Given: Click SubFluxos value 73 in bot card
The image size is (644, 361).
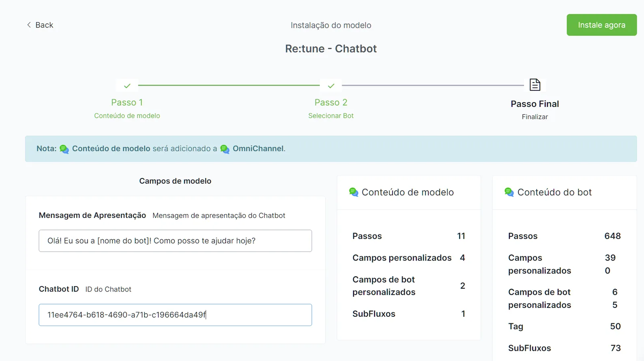Looking at the screenshot, I should 616,348.
